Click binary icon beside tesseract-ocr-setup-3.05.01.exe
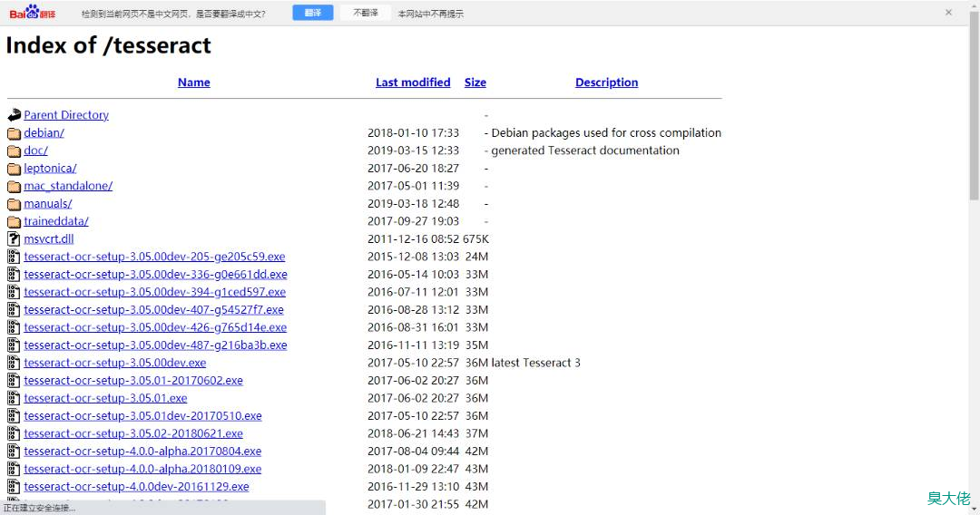The image size is (980, 515). pos(14,398)
